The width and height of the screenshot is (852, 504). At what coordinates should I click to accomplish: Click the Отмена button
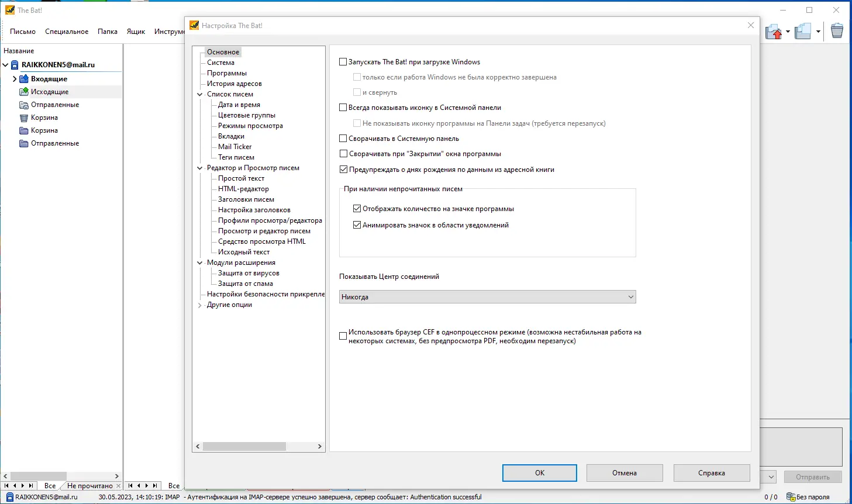pyautogui.click(x=625, y=473)
